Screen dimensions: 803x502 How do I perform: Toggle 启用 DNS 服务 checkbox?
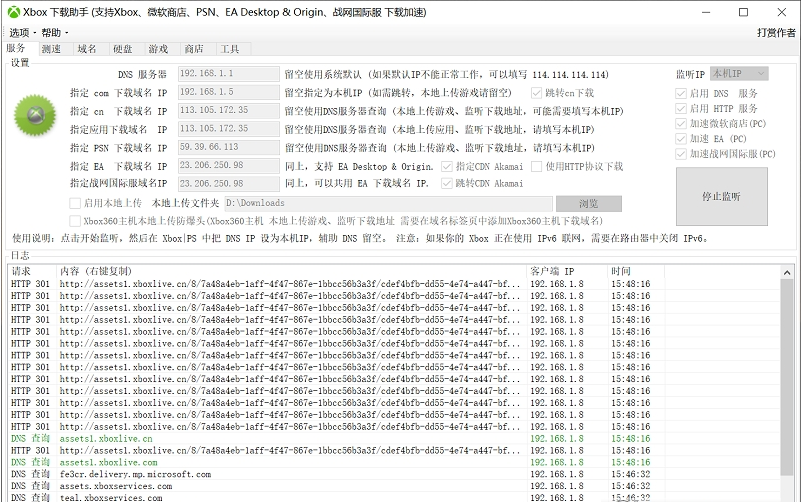tap(681, 93)
